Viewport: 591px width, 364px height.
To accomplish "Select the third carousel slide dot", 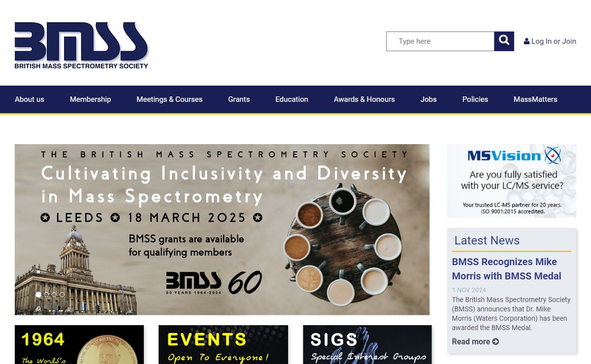I will point(54,295).
